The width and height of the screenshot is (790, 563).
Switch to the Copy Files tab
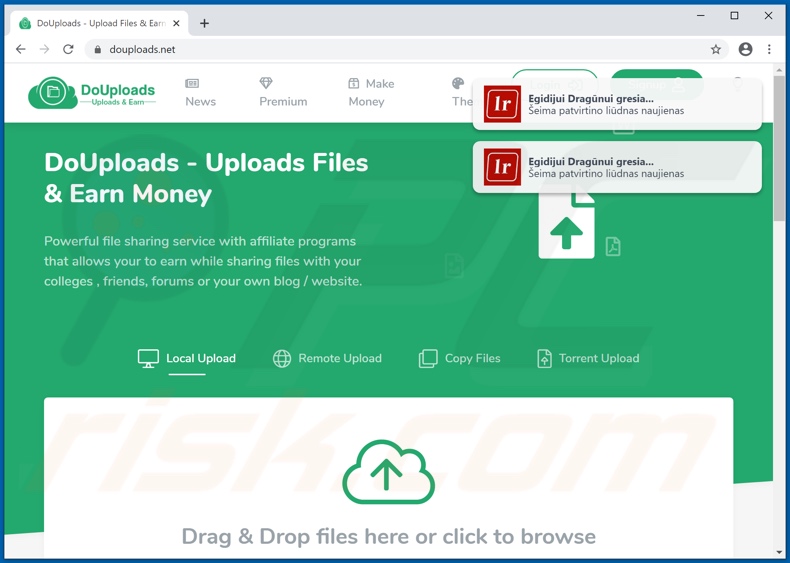coord(459,358)
